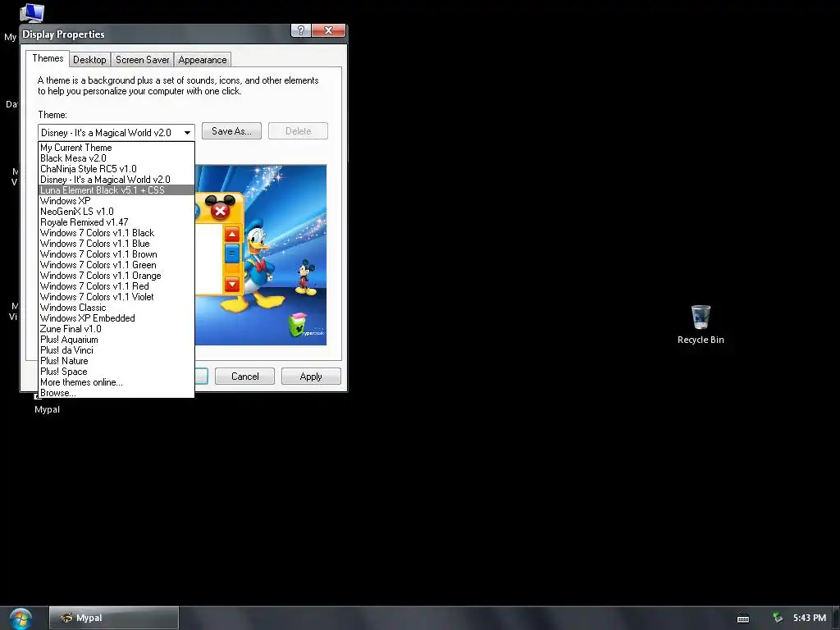The height and width of the screenshot is (630, 840).
Task: Choose Windows XP theme entry
Action: pos(116,201)
